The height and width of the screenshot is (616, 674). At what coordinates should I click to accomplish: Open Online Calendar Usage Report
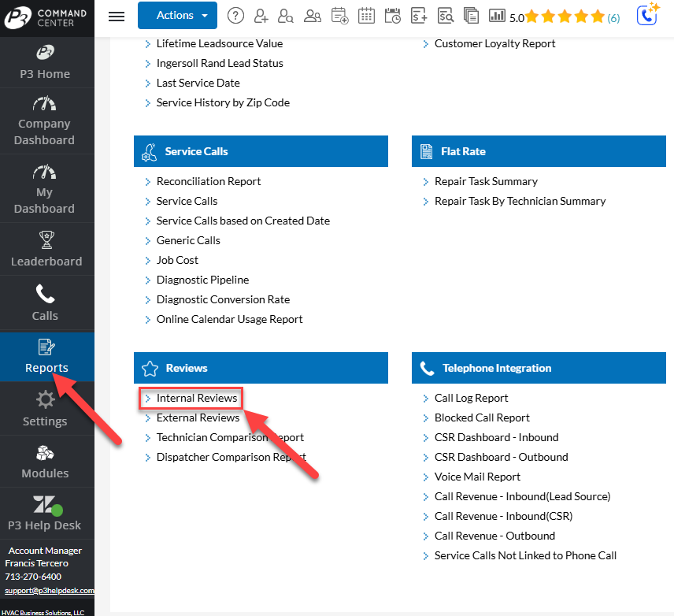pyautogui.click(x=229, y=320)
